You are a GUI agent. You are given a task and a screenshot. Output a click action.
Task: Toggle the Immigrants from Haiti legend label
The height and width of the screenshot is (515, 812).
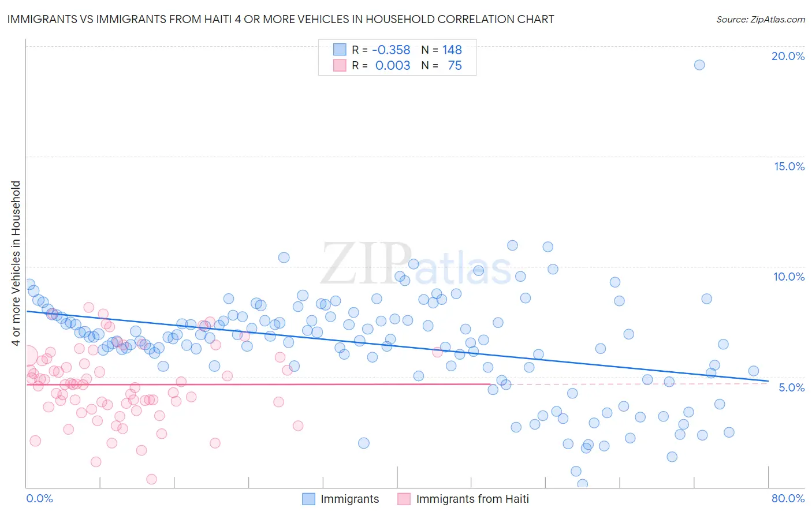point(472,499)
